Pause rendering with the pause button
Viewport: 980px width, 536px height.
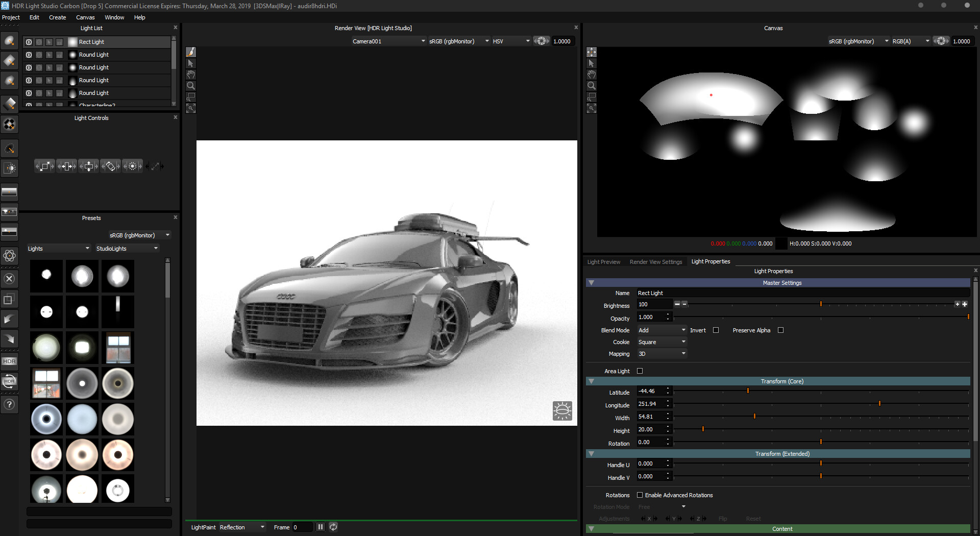pos(321,527)
